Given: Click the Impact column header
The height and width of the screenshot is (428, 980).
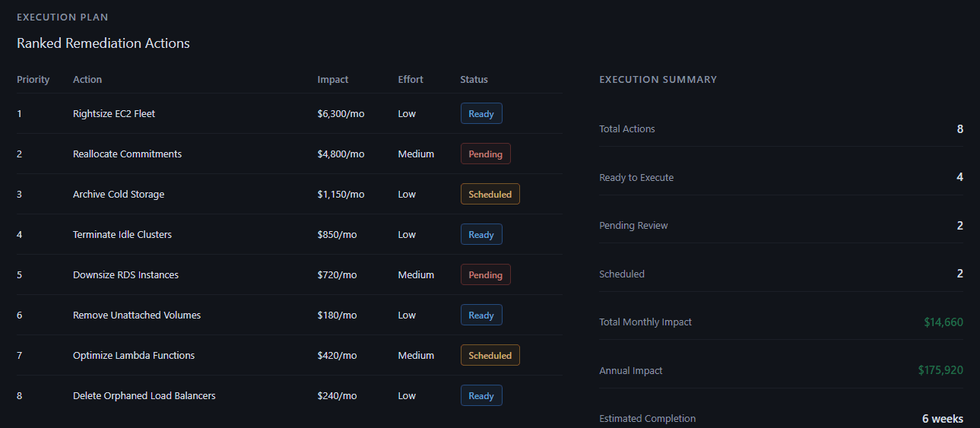Looking at the screenshot, I should click(x=333, y=80).
